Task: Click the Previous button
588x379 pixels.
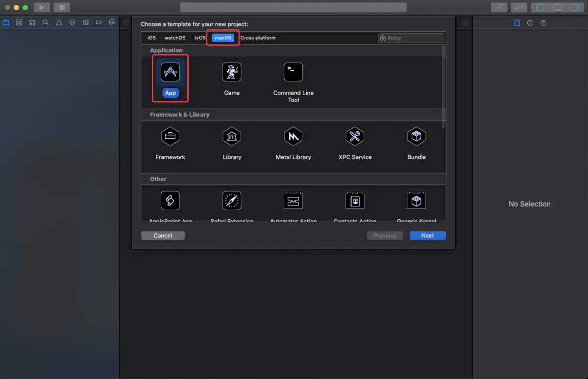Action: click(385, 236)
